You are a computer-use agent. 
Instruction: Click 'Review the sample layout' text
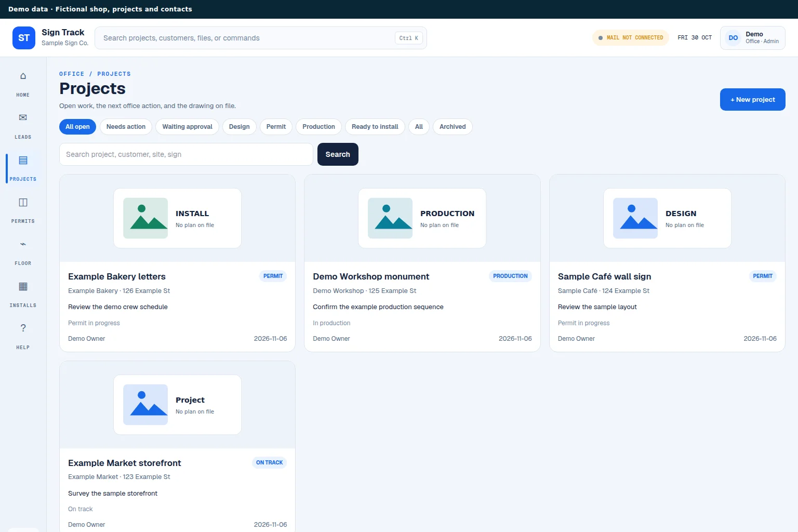click(x=597, y=307)
